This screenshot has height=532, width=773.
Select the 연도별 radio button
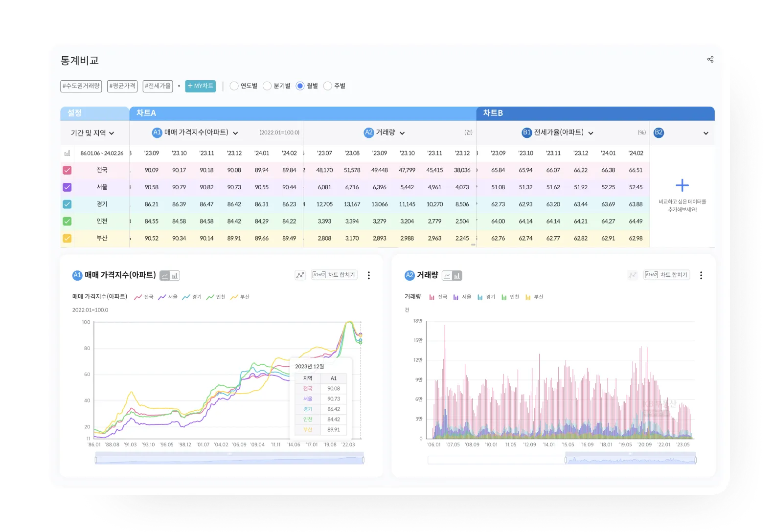(234, 86)
